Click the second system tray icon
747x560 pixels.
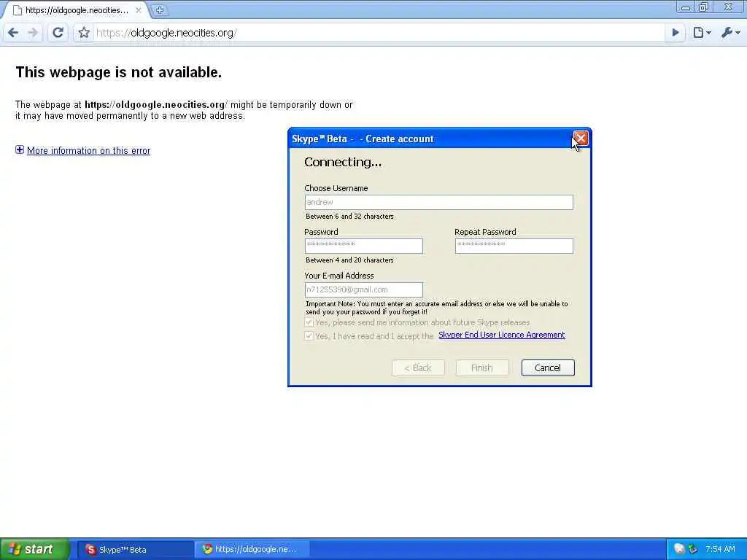coord(693,549)
